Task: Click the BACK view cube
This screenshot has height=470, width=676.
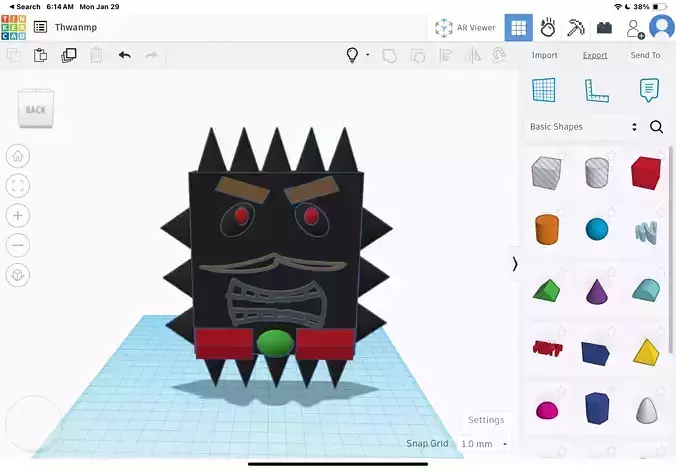Action: 36,109
